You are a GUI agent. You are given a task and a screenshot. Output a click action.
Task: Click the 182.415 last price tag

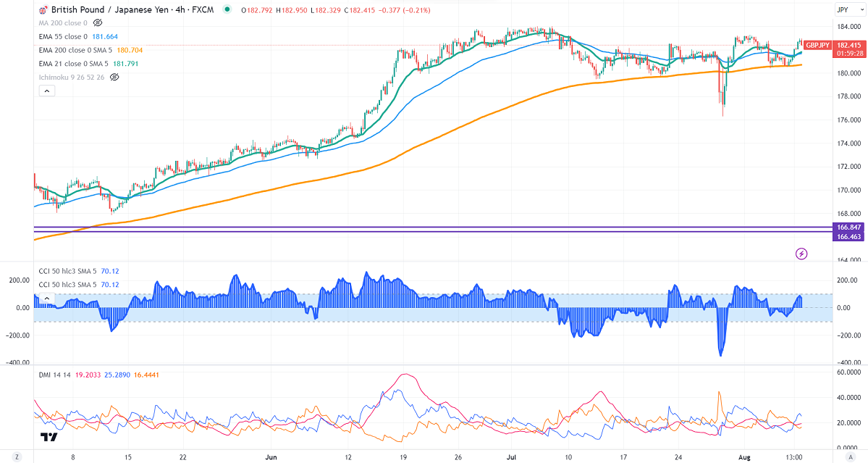click(x=848, y=46)
